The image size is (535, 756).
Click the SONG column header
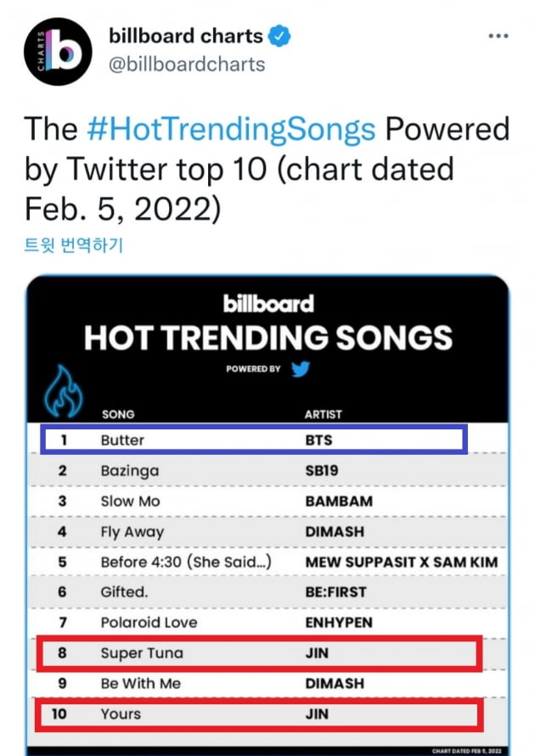pos(118,415)
